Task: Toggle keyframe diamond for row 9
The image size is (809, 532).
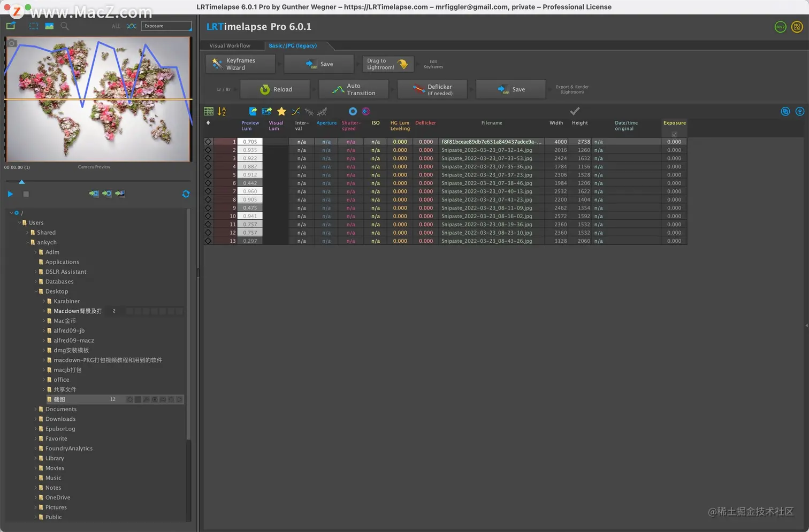Action: tap(208, 208)
